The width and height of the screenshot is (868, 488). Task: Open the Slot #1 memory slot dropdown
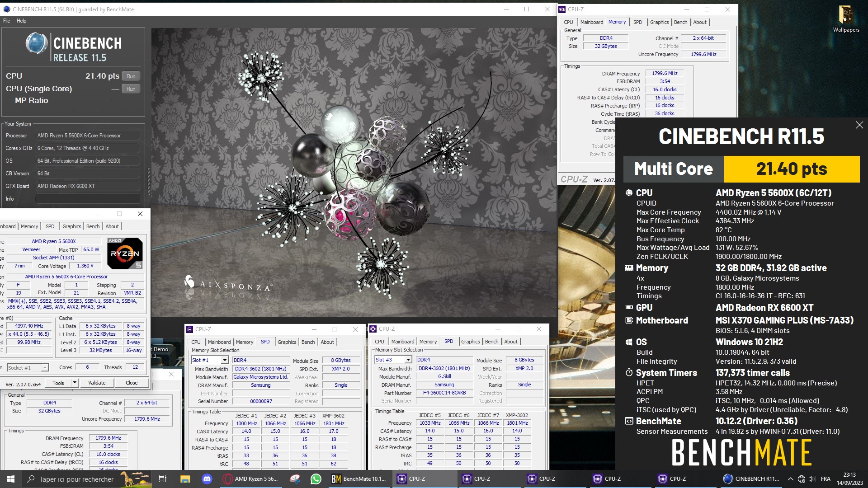tap(224, 360)
